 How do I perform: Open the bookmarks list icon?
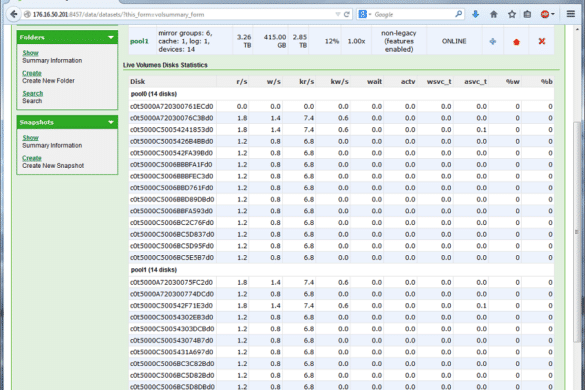pos(527,14)
